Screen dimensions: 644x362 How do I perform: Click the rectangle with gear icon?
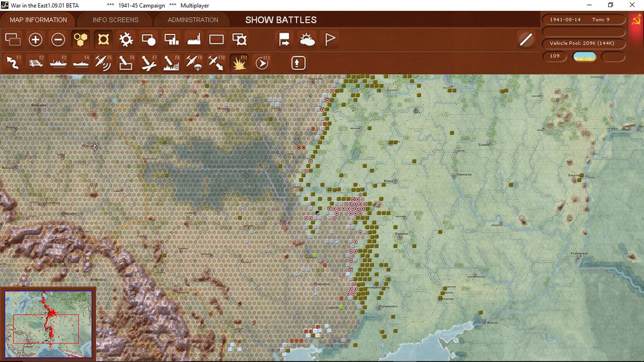click(x=239, y=40)
